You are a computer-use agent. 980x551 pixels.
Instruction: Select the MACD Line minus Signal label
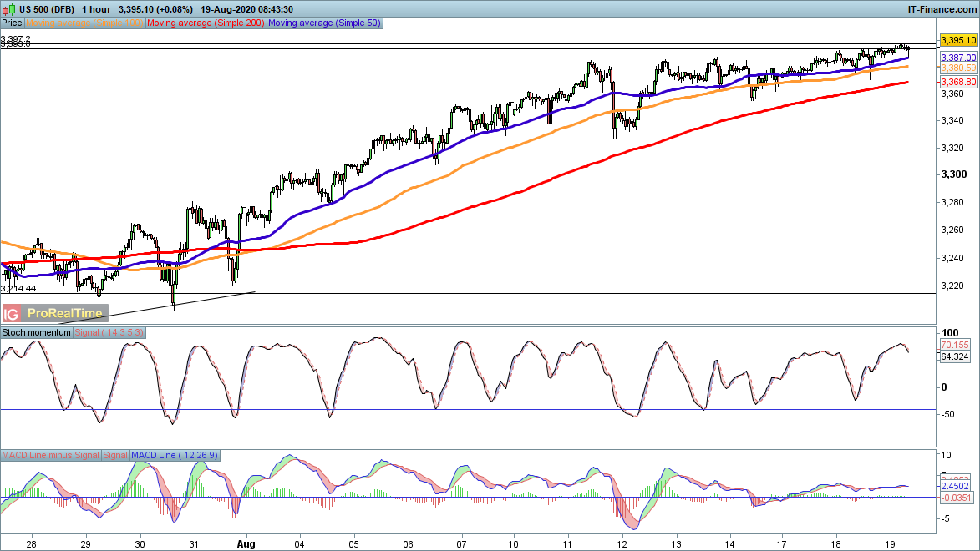click(50, 455)
